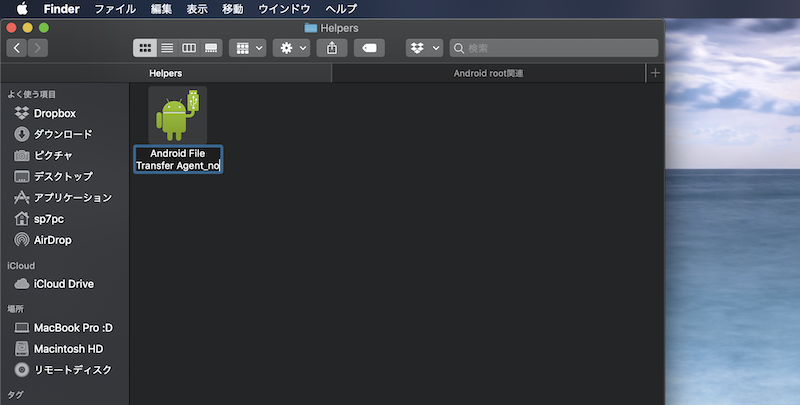Open the gear action menu
Viewport: 800px width, 405px height.
(291, 48)
